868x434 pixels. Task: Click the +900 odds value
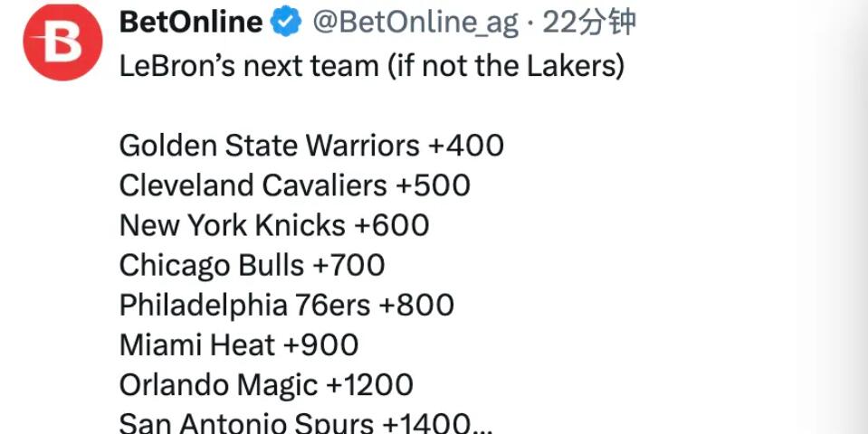(320, 344)
